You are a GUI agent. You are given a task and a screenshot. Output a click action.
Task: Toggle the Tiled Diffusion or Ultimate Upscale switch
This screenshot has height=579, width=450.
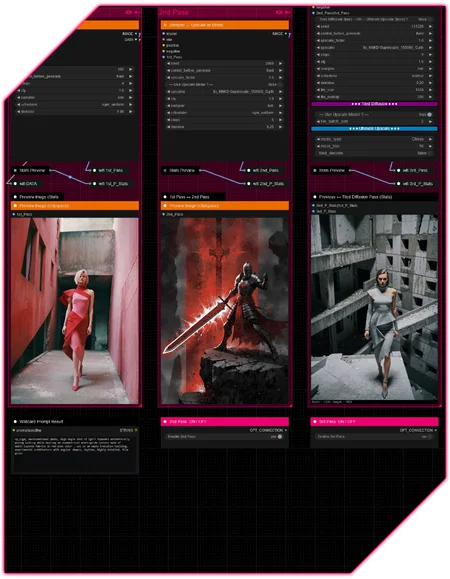[x=374, y=19]
